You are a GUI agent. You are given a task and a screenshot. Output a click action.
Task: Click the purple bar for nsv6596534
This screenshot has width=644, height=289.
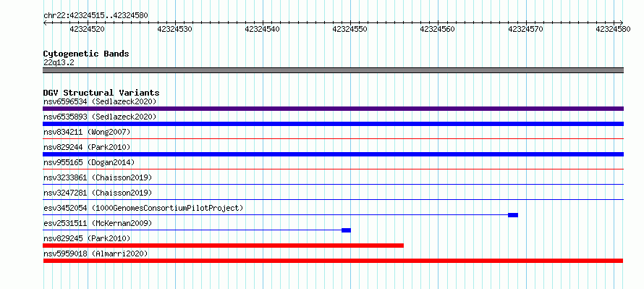[333, 109]
